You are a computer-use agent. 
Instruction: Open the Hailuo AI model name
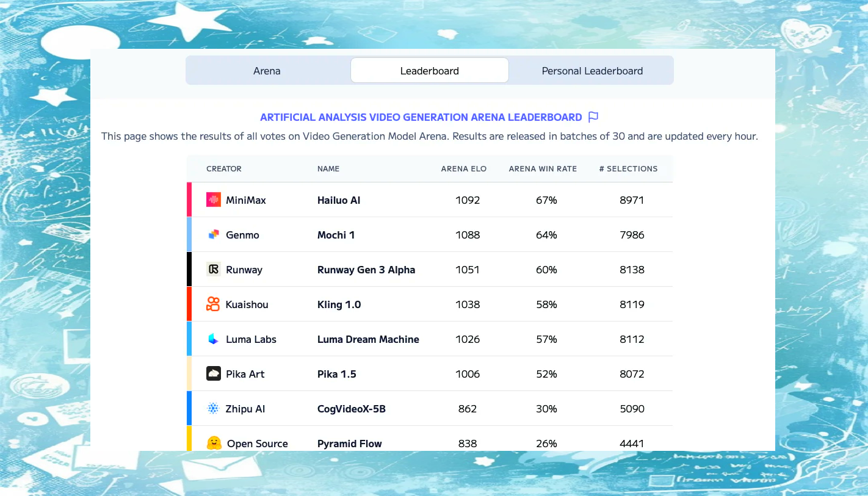click(339, 200)
